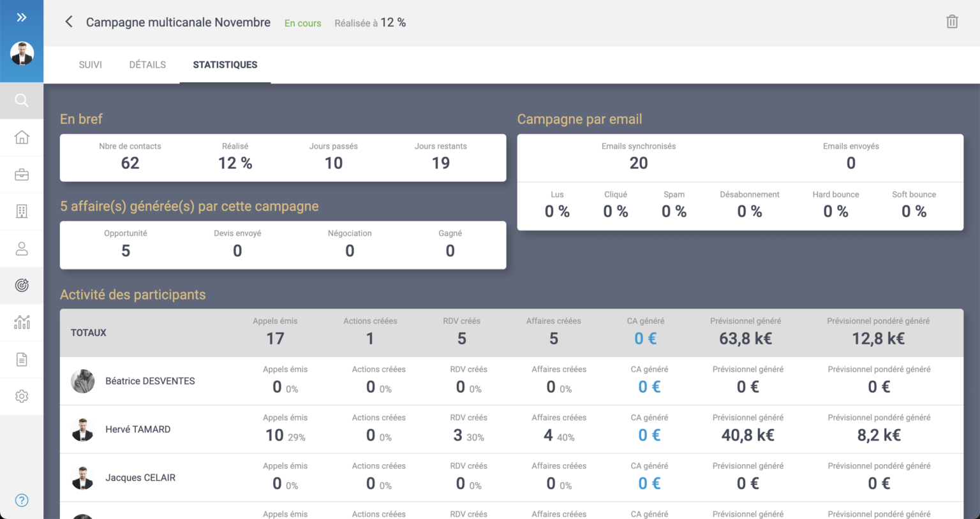Click the Négociation value 0
The image size is (980, 519).
350,251
